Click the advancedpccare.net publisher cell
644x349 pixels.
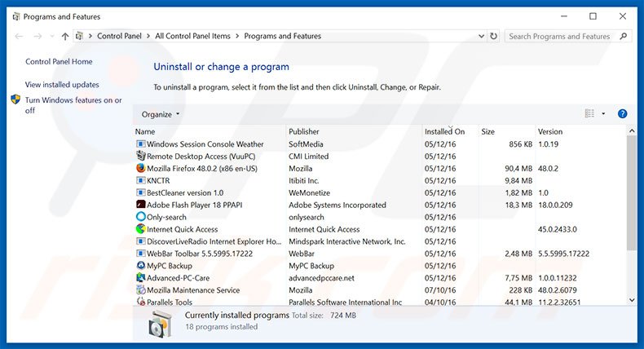(x=321, y=278)
